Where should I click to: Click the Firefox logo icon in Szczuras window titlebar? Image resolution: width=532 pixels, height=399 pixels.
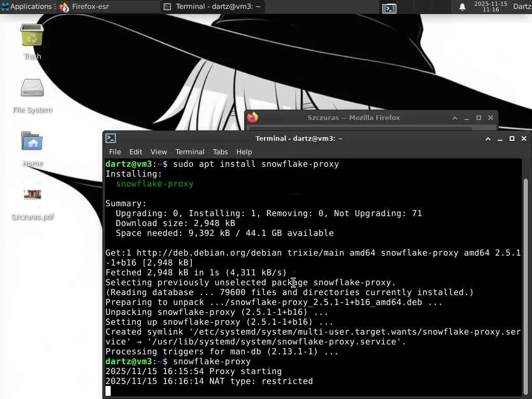[252, 118]
